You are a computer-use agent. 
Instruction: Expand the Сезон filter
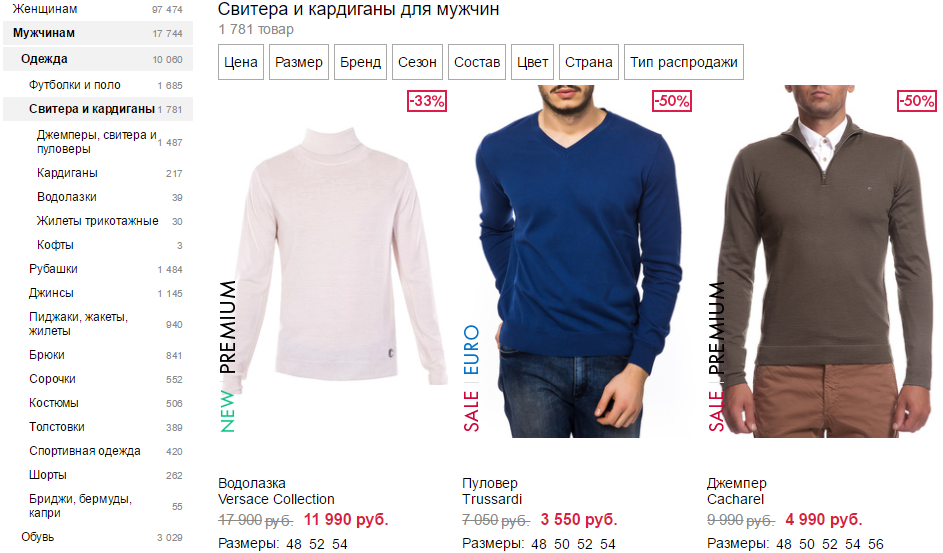click(x=417, y=62)
